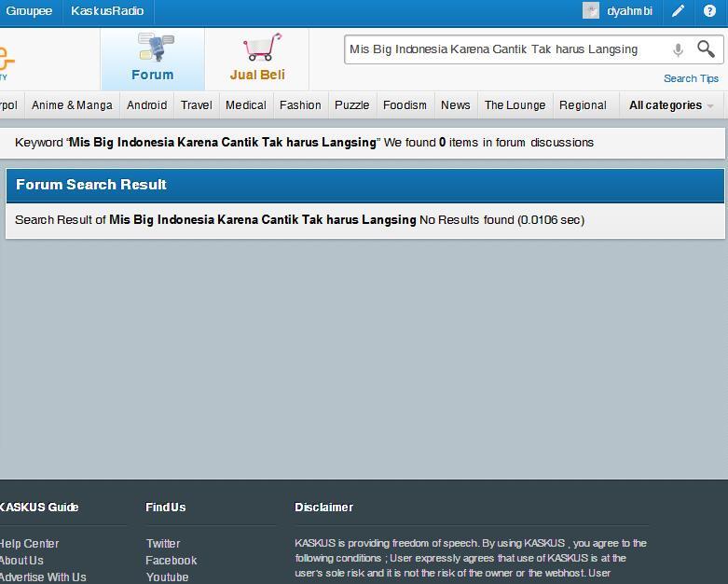The image size is (728, 584).
Task: Select the Travel category
Action: (x=197, y=105)
